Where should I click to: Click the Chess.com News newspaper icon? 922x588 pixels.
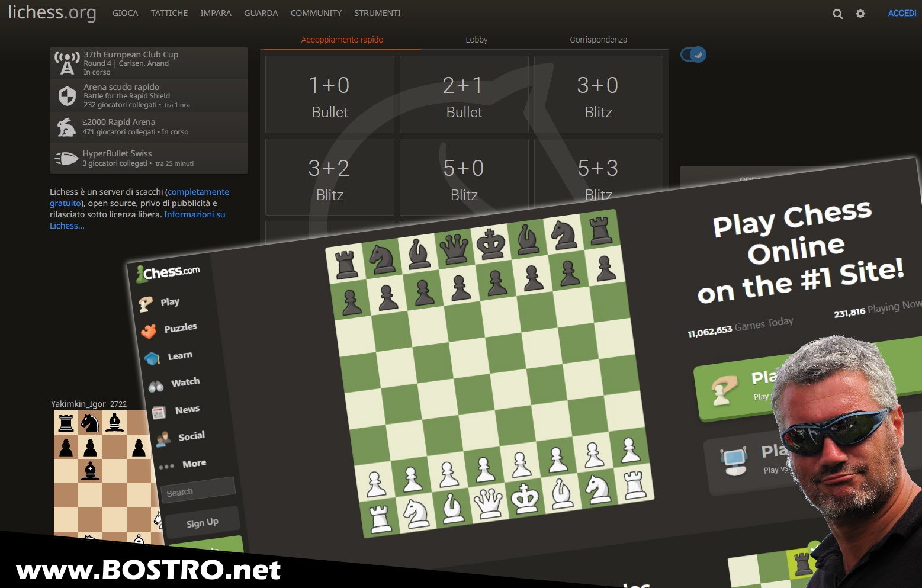(x=159, y=413)
